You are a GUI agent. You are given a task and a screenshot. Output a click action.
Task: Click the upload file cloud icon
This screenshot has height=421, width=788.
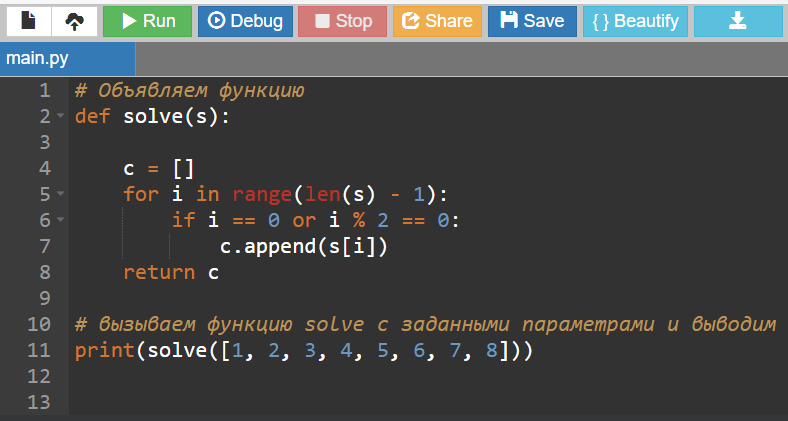coord(74,21)
